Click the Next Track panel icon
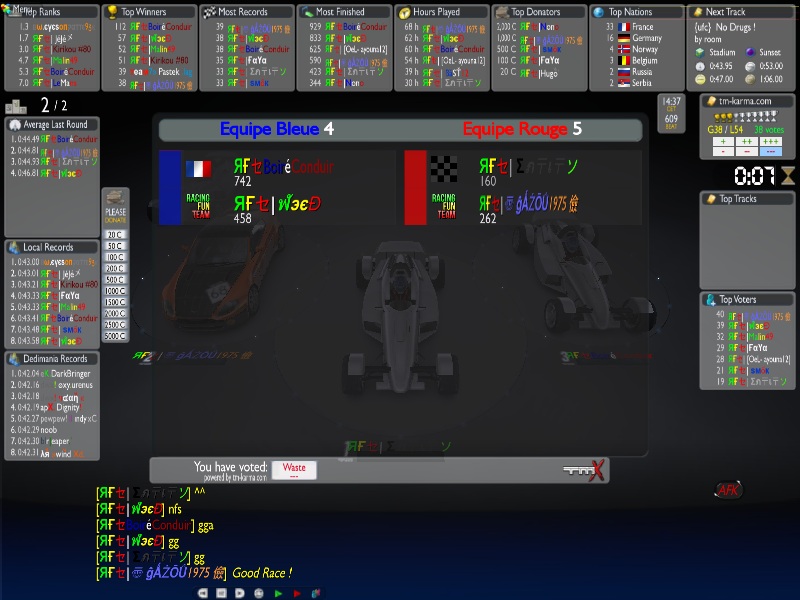Screen dimensions: 800x600 click(x=697, y=12)
